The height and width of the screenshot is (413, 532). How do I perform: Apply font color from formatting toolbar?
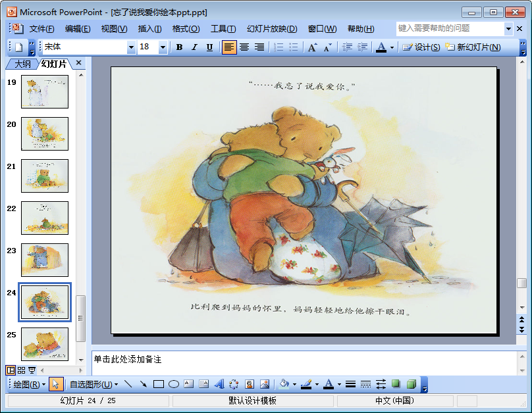381,47
